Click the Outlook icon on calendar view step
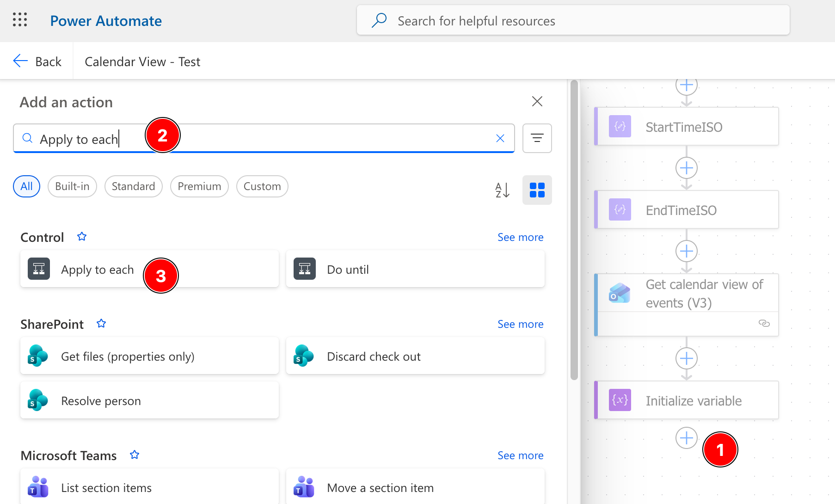 point(620,293)
